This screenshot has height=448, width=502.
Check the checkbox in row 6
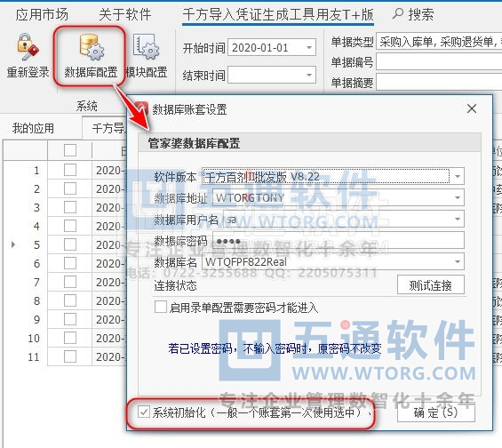[70, 263]
